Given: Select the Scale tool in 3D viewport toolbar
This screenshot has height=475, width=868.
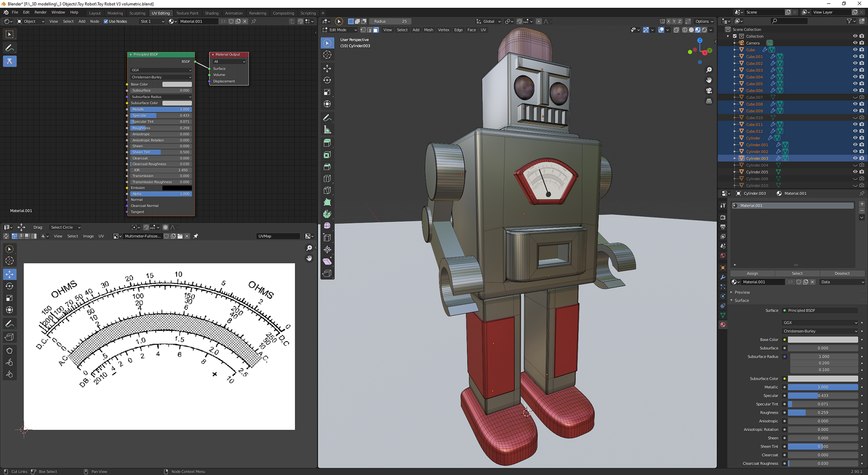Looking at the screenshot, I should pos(327,92).
